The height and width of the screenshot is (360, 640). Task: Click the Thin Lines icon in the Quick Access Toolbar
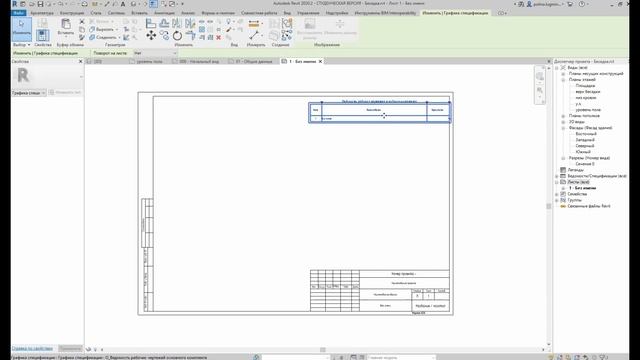coord(153,4)
